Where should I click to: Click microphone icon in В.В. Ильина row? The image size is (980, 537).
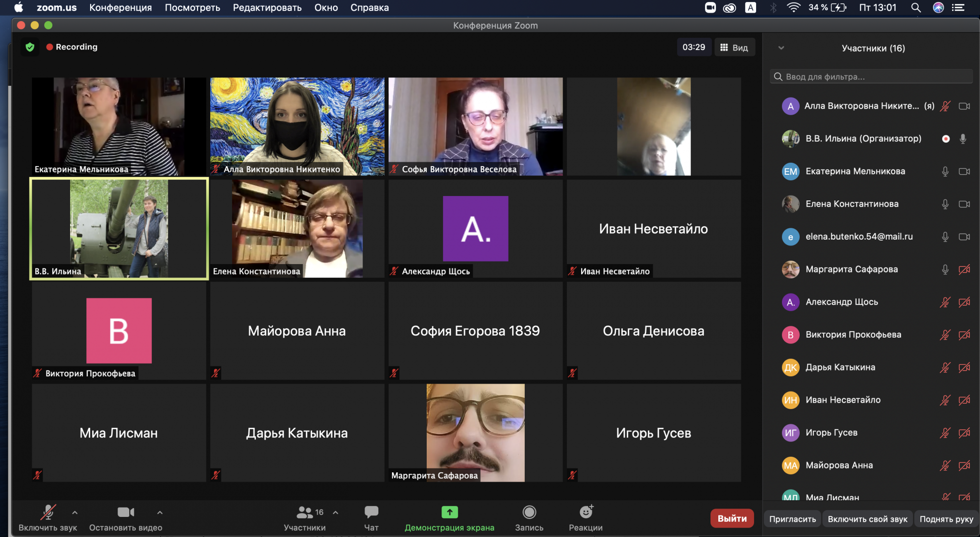tap(963, 139)
